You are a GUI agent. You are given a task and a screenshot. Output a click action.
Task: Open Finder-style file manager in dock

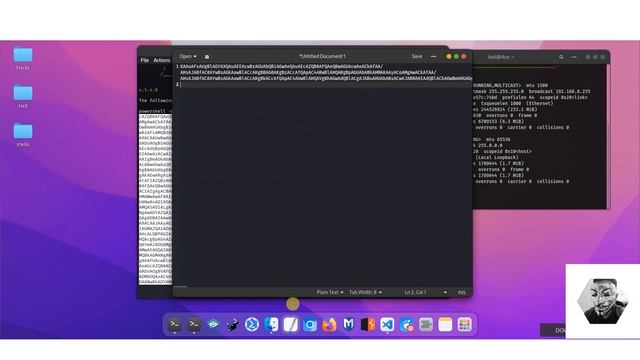click(271, 324)
